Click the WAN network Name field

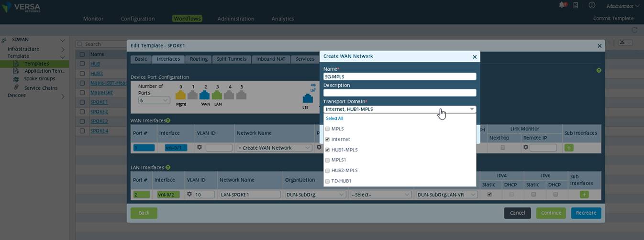pos(400,76)
